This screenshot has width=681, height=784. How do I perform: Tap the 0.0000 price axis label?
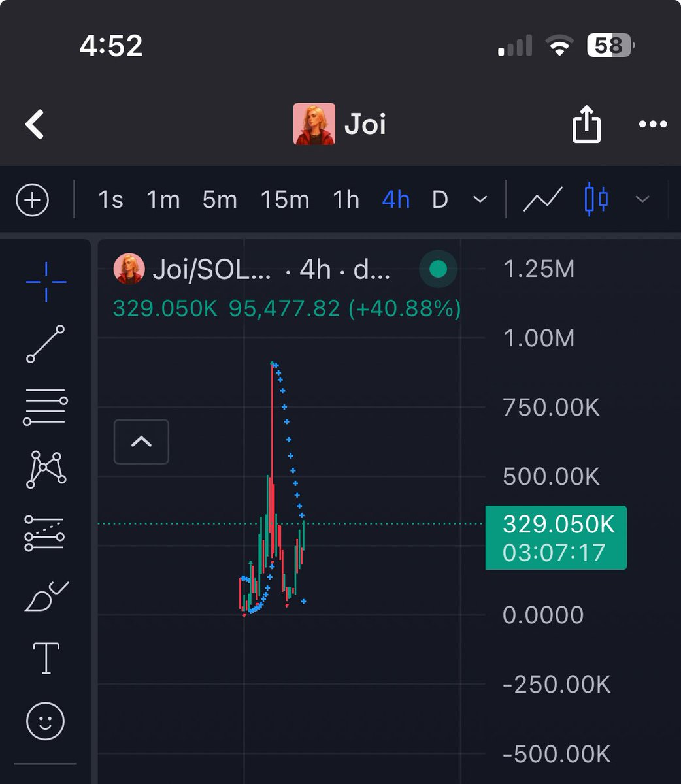click(x=543, y=615)
